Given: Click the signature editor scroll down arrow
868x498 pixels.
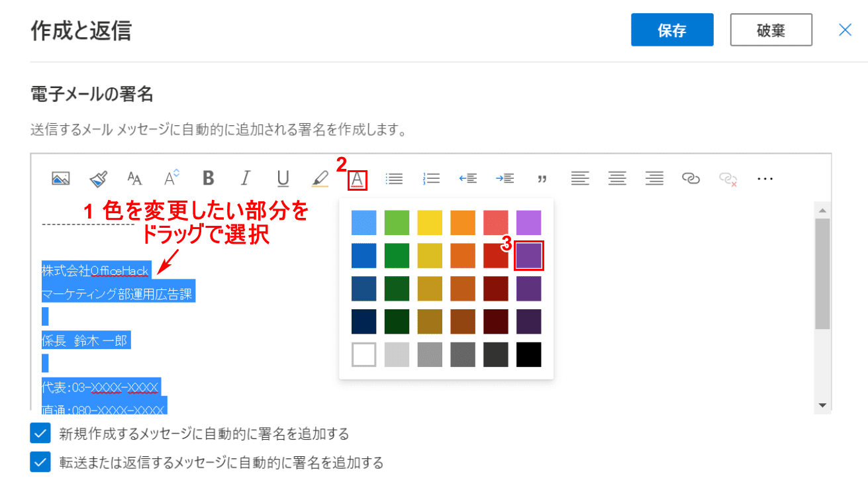Looking at the screenshot, I should click(822, 405).
